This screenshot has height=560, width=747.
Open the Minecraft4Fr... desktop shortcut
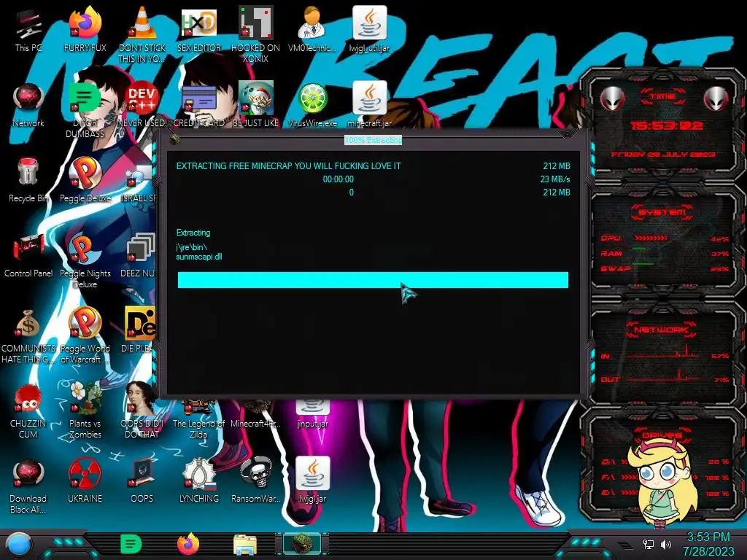coord(255,415)
